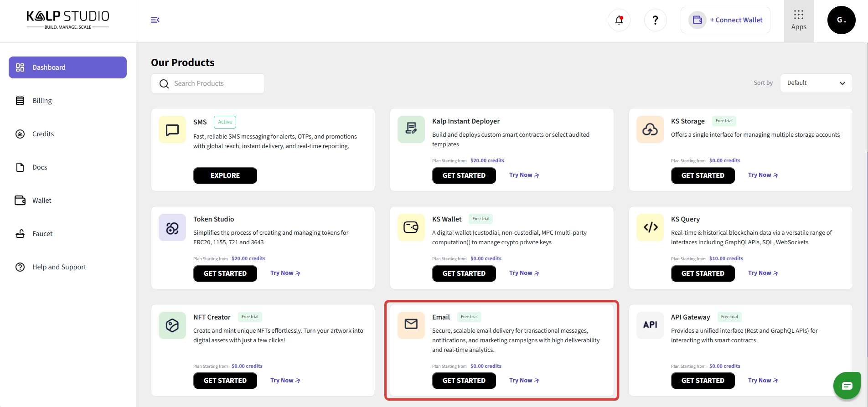Open Billing in the sidebar
The image size is (868, 407).
42,101
